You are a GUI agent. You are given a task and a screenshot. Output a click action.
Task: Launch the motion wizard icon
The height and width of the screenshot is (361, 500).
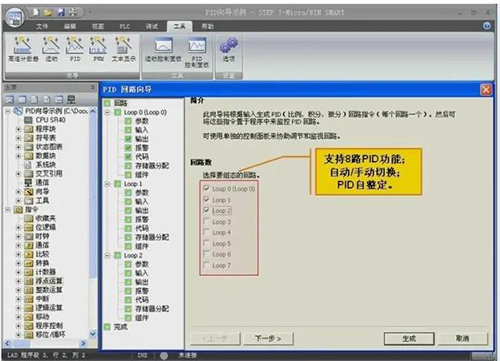pos(51,49)
